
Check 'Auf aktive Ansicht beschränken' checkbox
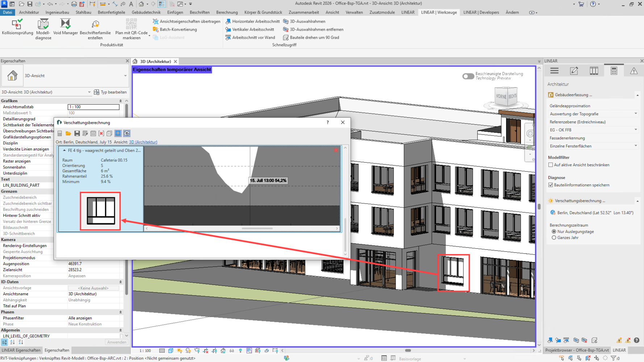[x=551, y=165]
